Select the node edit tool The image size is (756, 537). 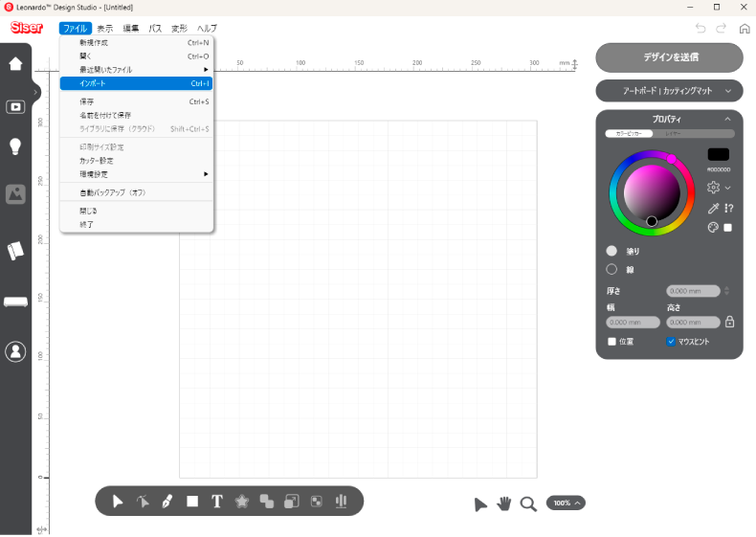143,502
